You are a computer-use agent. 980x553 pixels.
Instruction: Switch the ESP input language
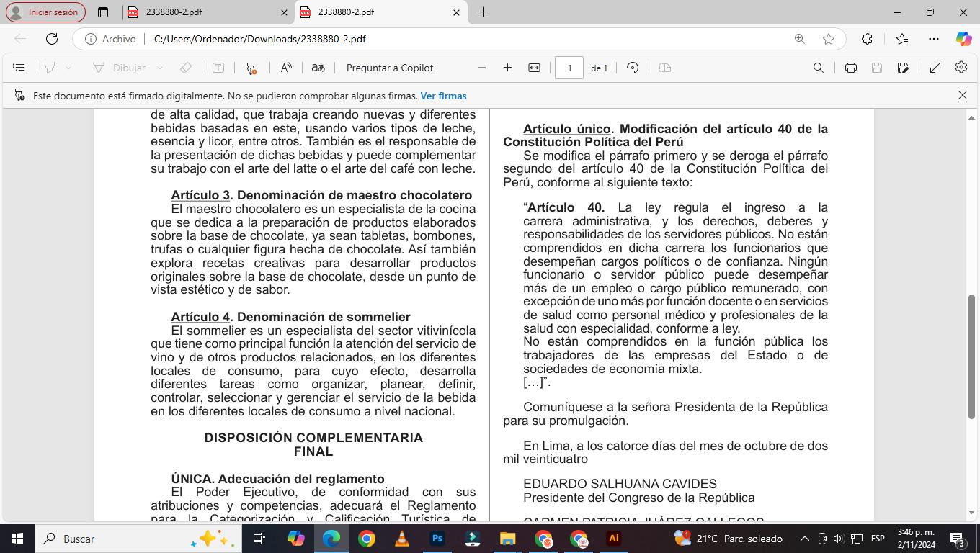(878, 539)
